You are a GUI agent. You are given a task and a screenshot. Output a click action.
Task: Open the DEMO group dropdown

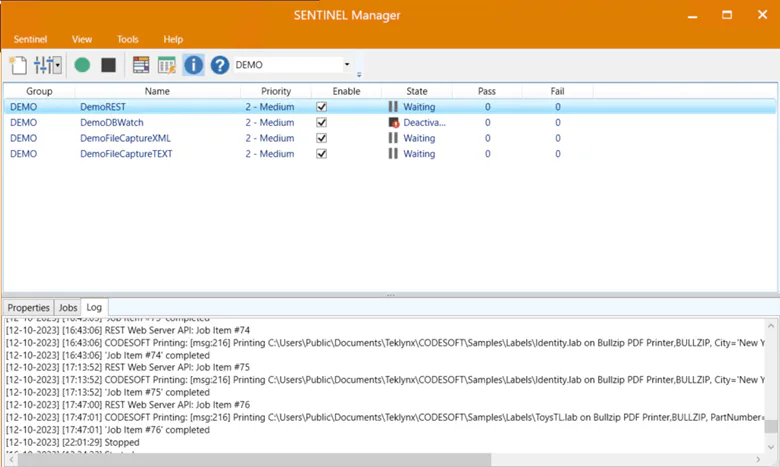pyautogui.click(x=347, y=65)
